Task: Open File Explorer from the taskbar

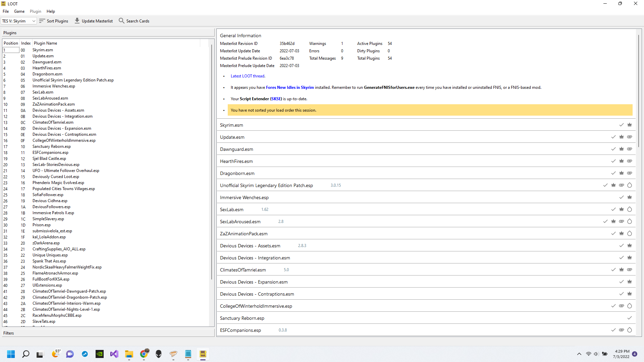Action: [x=129, y=354]
